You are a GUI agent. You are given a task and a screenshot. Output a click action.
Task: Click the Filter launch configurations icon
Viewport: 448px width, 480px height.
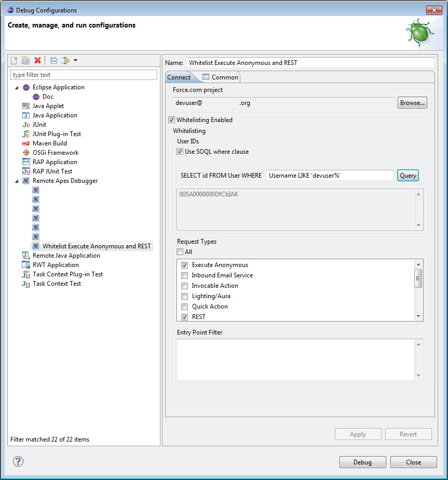(65, 60)
